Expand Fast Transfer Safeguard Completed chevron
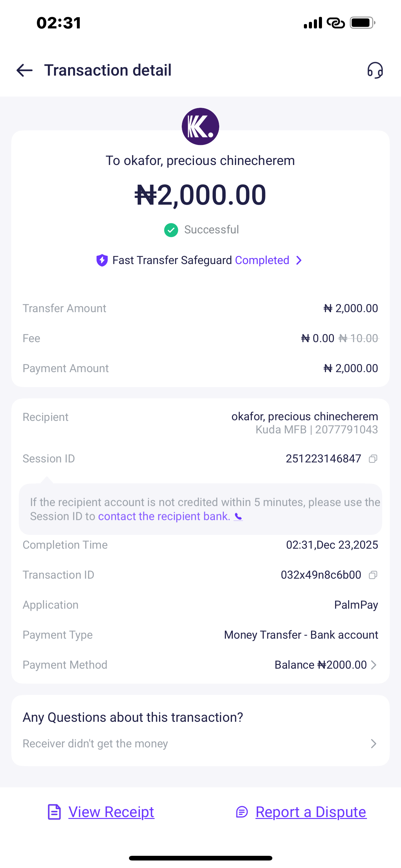The image size is (401, 868). 299,261
